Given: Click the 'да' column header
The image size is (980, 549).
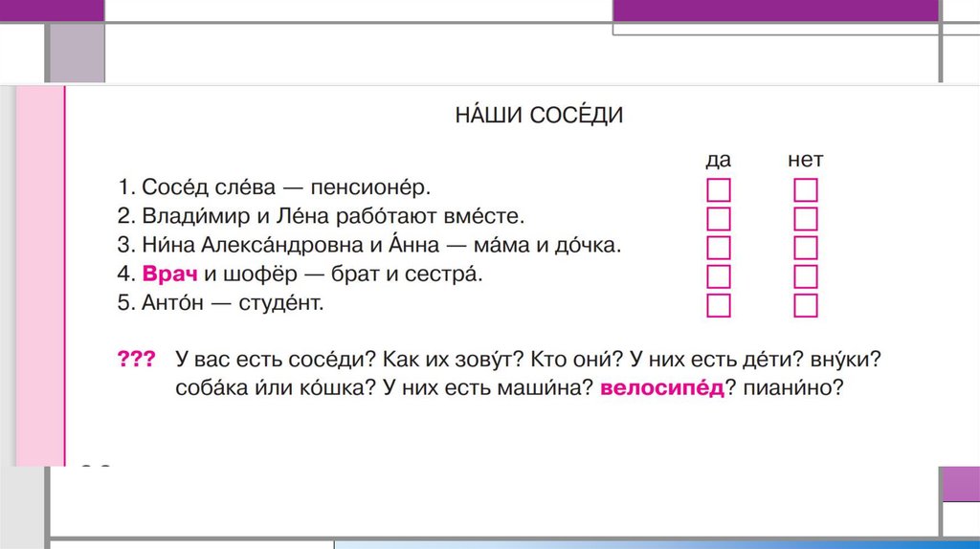Looking at the screenshot, I should 718,160.
